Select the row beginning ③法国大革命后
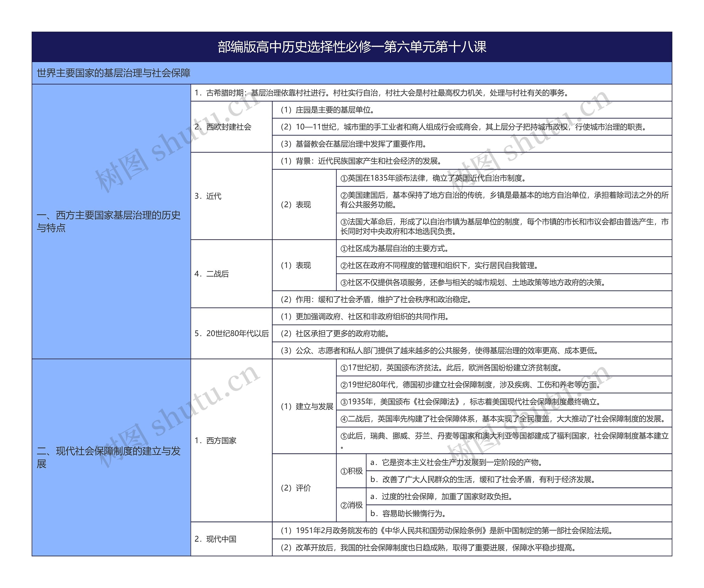Image resolution: width=704 pixels, height=588 pixels. (x=504, y=227)
